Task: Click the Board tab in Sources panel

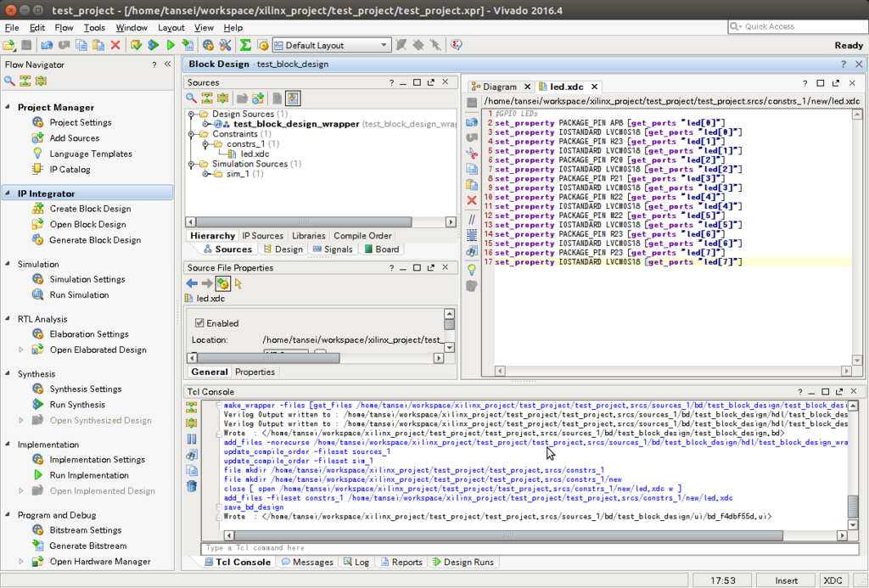Action: point(382,249)
